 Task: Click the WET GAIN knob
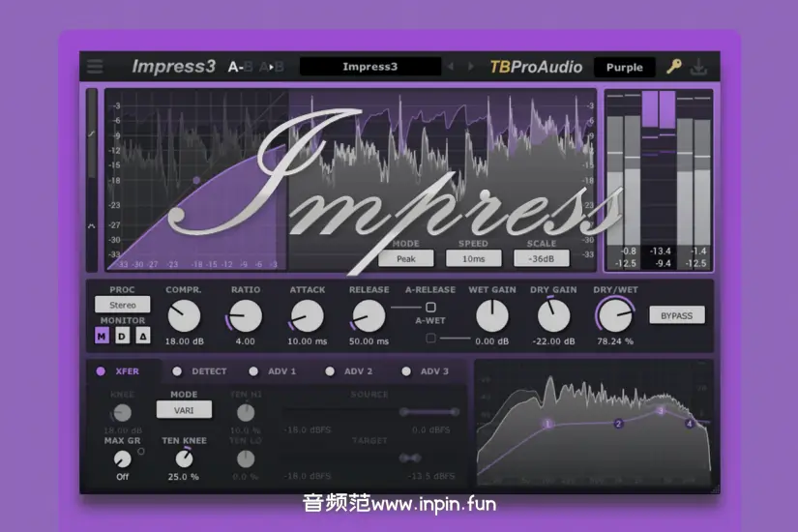coord(492,315)
